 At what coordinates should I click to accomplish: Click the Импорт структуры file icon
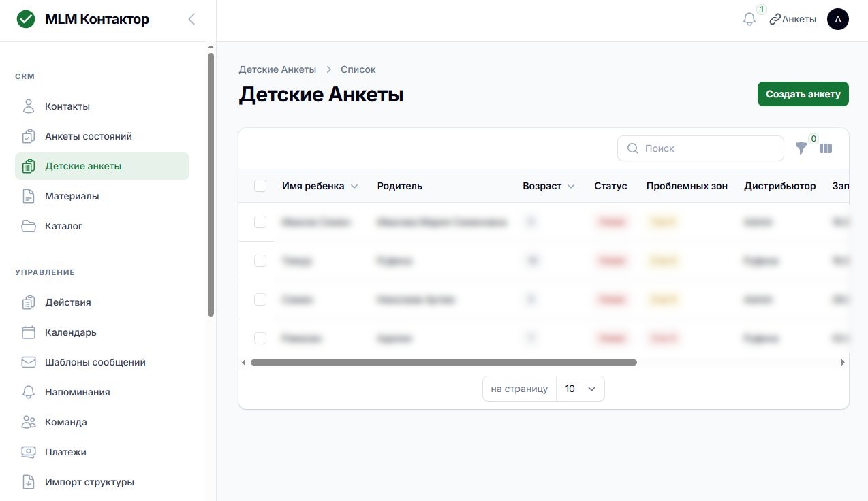click(28, 482)
